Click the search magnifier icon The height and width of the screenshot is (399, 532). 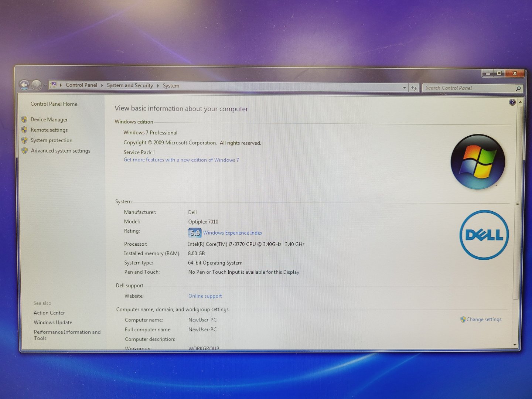point(518,89)
